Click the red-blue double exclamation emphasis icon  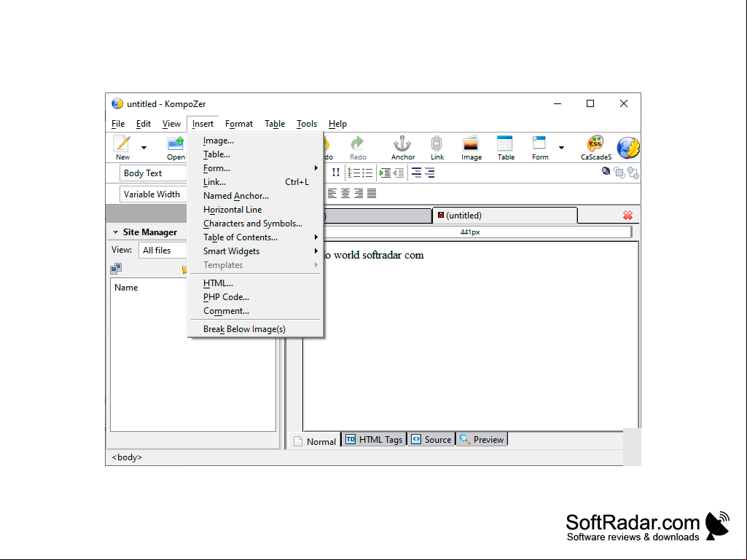[x=336, y=173]
